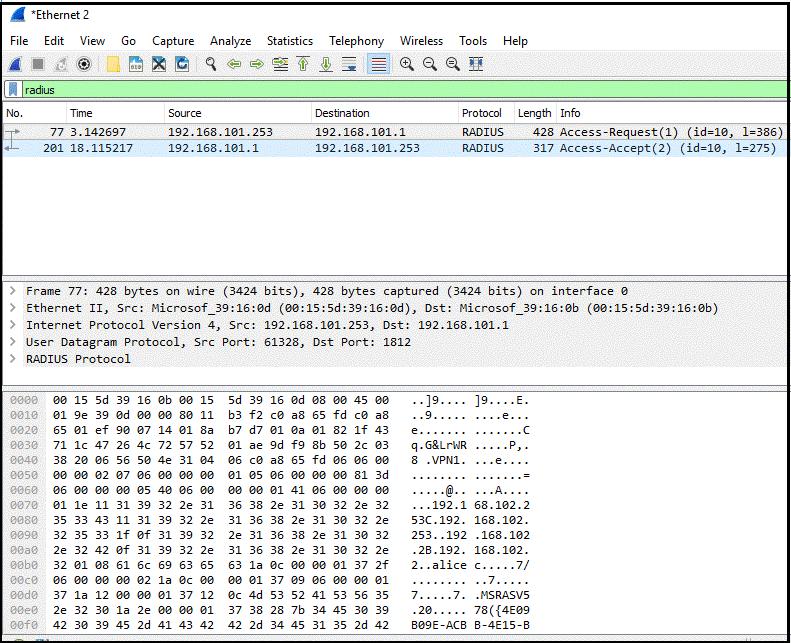The image size is (791, 643).
Task: Sort by the No. column header
Action: point(35,113)
